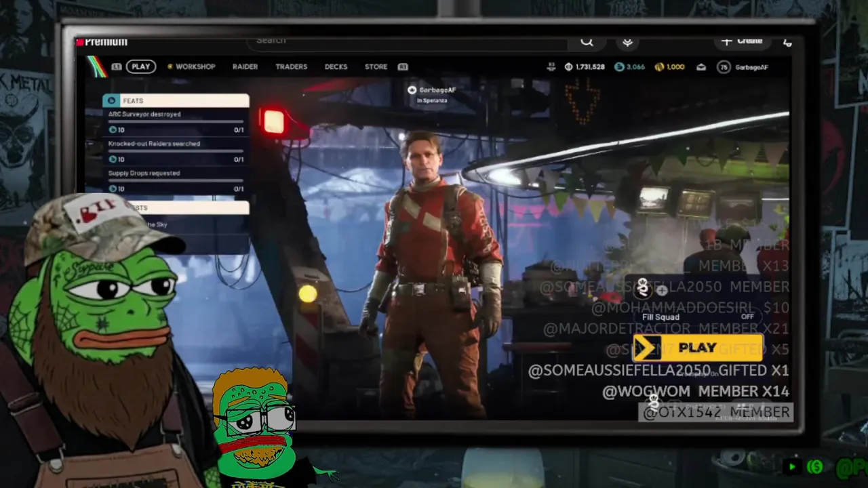Open the GarbageAF profile name
The width and height of the screenshot is (868, 488).
(x=751, y=67)
